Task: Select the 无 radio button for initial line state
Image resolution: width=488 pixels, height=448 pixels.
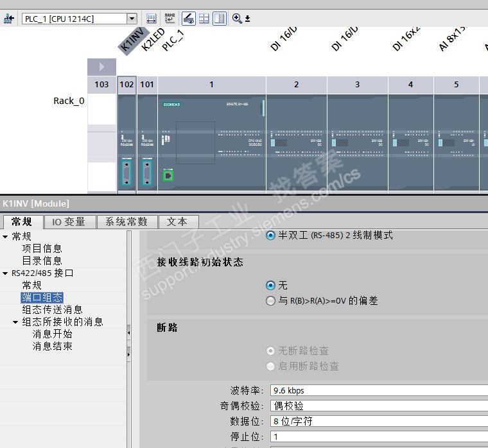Action: [270, 285]
